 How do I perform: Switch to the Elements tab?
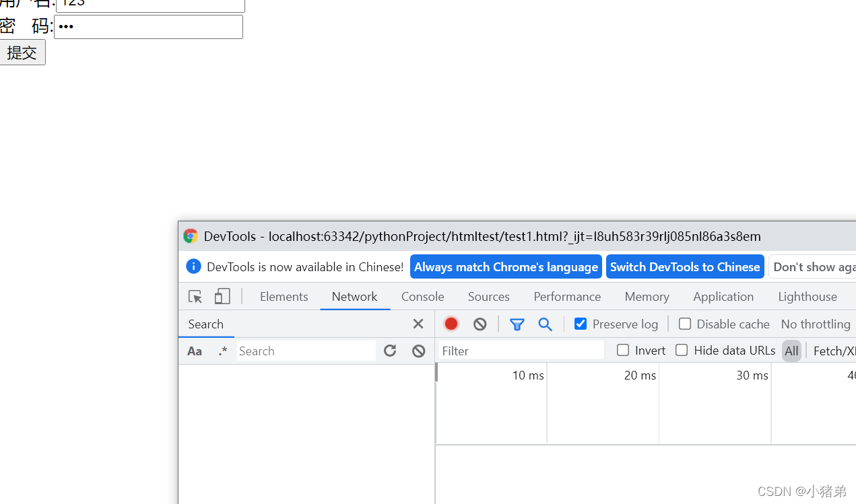click(x=284, y=297)
